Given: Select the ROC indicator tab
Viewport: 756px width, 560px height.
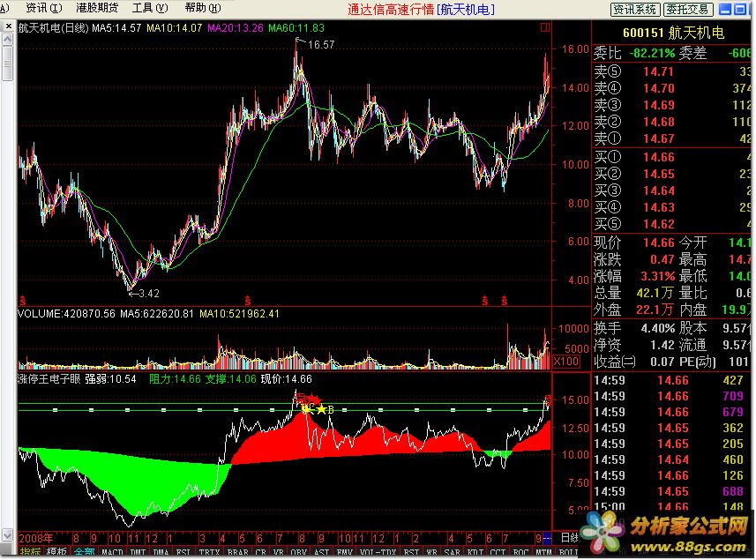Looking at the screenshot, I should click(520, 552).
